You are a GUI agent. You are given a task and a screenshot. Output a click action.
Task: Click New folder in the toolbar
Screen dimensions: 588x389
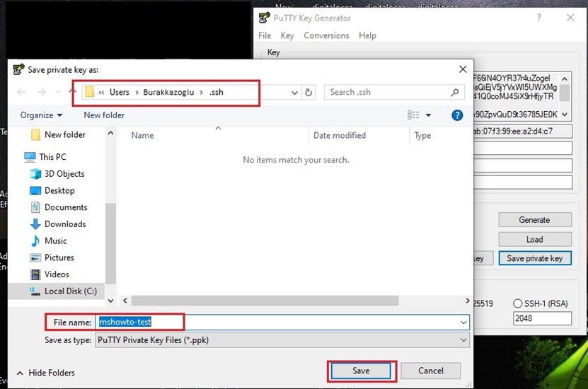click(x=104, y=115)
